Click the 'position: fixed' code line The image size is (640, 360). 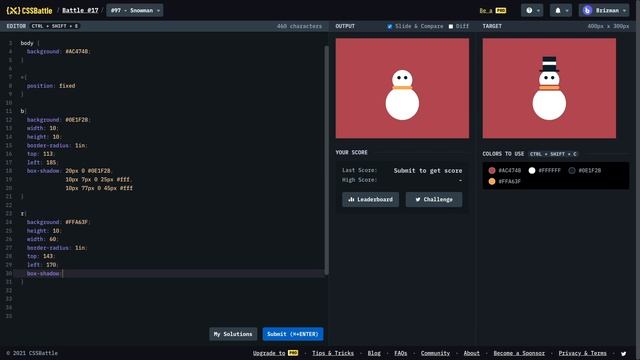51,86
